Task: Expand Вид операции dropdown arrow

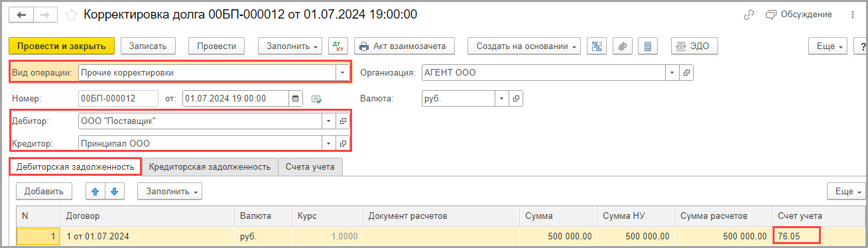Action: point(343,72)
